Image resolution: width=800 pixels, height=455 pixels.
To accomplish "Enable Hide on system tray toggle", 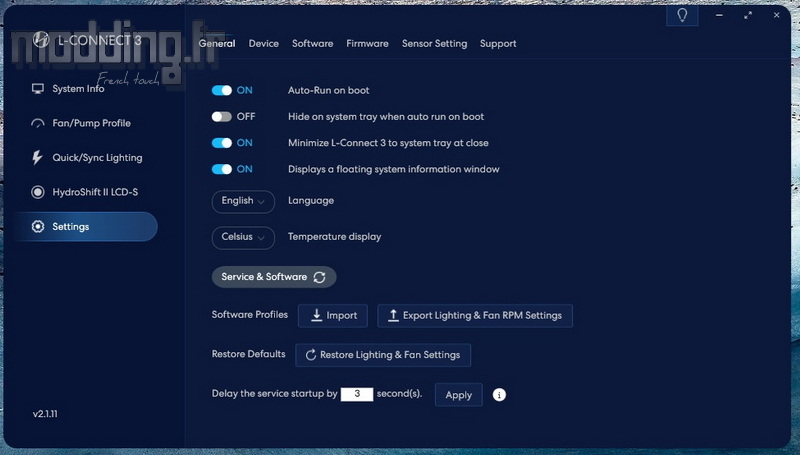I will 222,117.
